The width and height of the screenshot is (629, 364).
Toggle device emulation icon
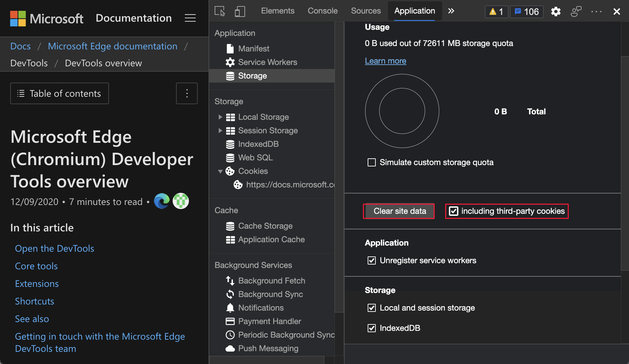click(240, 11)
